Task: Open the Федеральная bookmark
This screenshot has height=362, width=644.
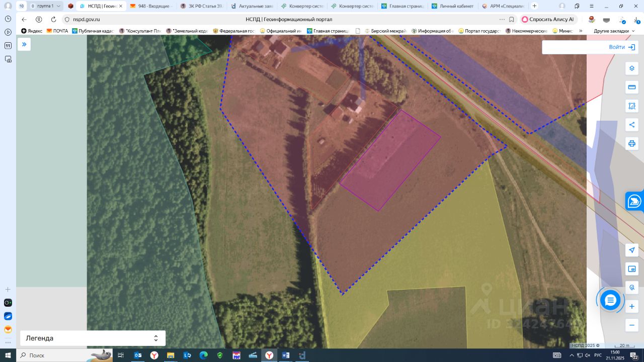Action: point(234,31)
